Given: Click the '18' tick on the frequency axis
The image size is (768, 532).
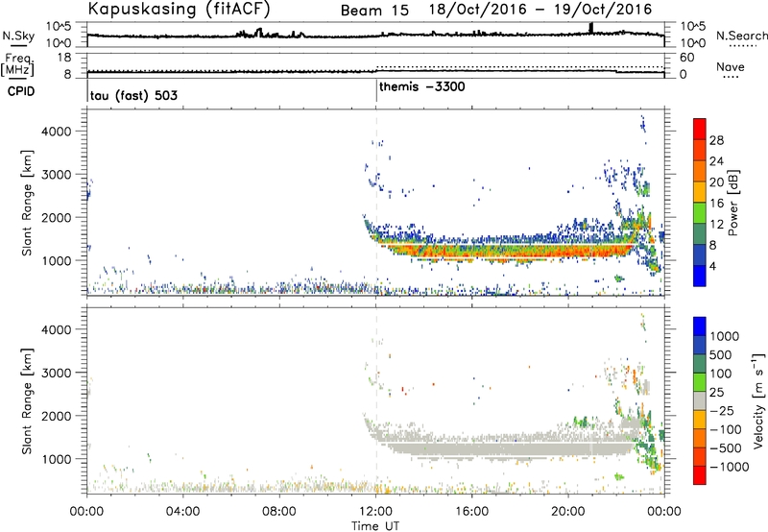Looking at the screenshot, I should pos(64,58).
